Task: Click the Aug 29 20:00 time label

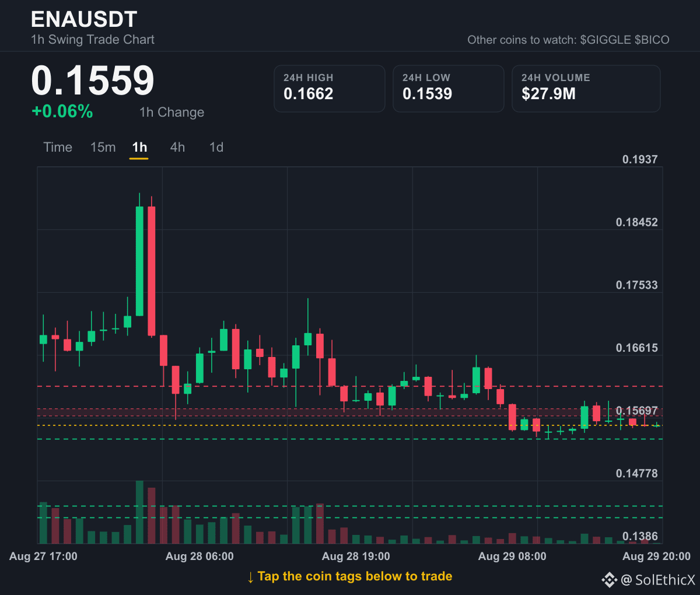Action: (656, 556)
